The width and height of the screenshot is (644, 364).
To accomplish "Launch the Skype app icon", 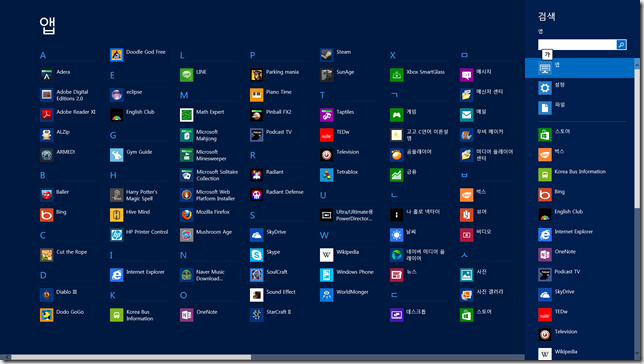I will pos(257,255).
